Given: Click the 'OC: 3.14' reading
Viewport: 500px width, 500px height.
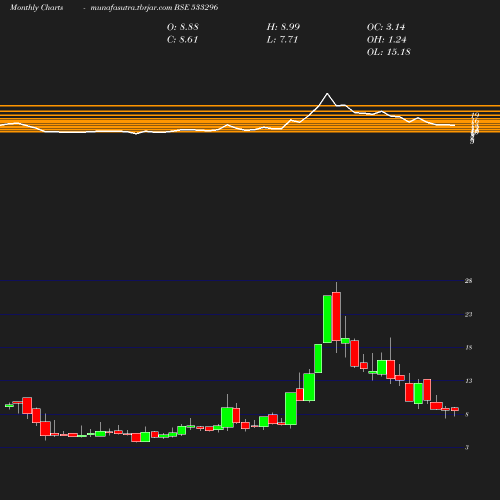Looking at the screenshot, I should point(386,27).
